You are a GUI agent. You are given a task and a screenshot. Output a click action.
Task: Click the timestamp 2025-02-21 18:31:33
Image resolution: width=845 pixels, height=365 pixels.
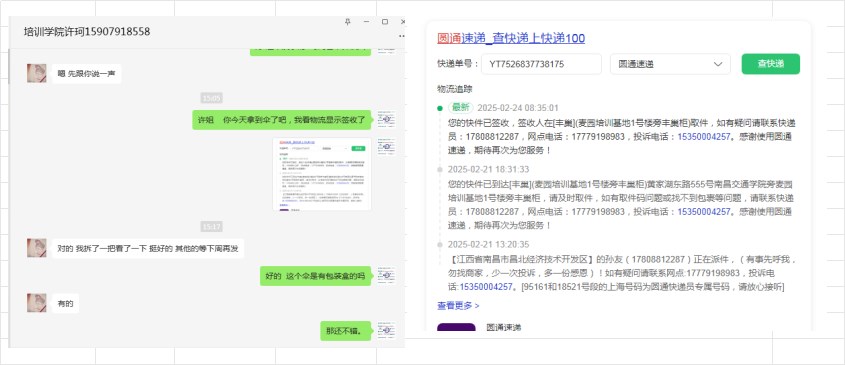(489, 169)
